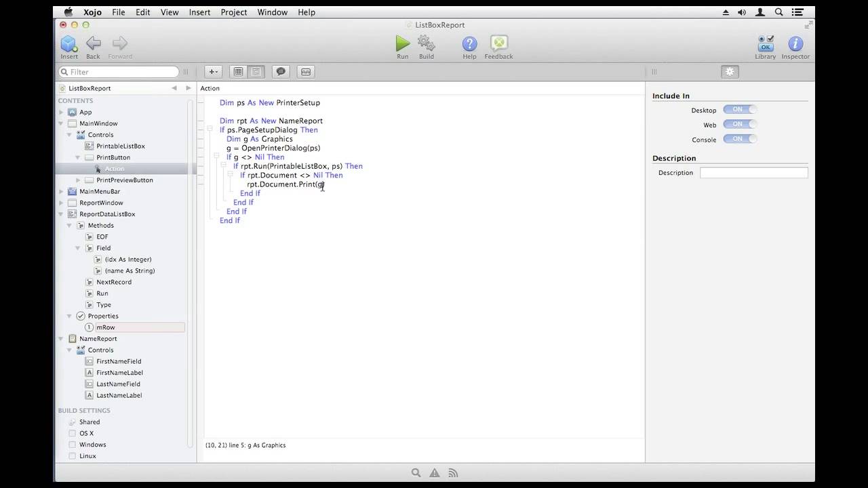Click the Description text field
The width and height of the screenshot is (868, 488).
click(x=753, y=173)
